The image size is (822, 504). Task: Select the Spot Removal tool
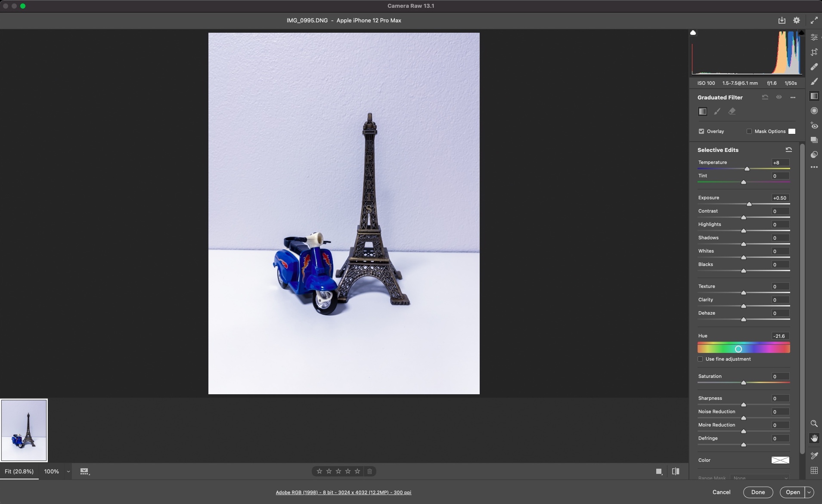pos(814,67)
